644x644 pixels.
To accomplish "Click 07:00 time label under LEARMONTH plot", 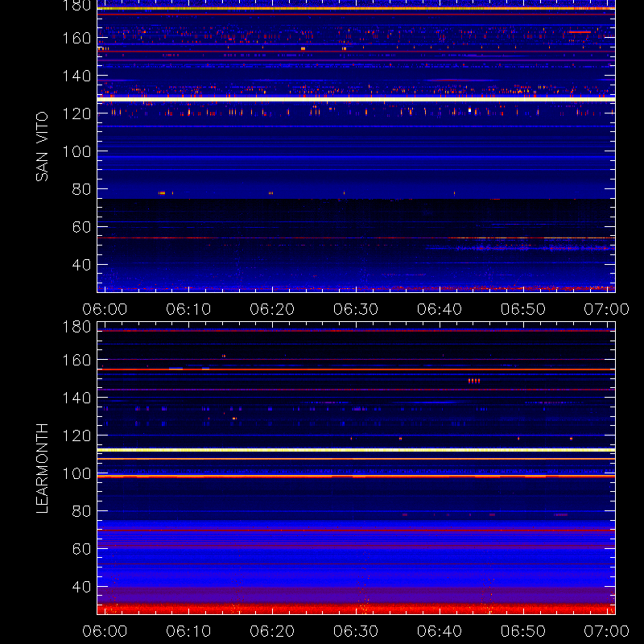I will 607,631.
